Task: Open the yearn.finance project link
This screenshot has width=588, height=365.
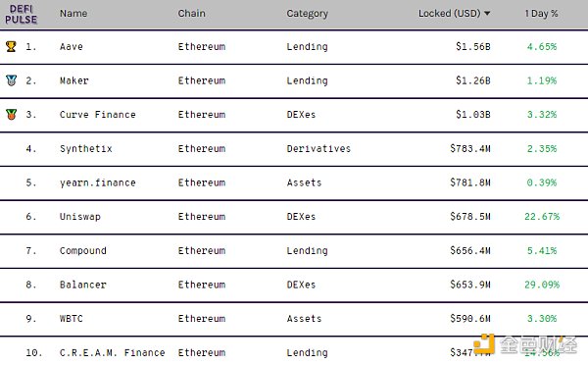Action: 97,182
